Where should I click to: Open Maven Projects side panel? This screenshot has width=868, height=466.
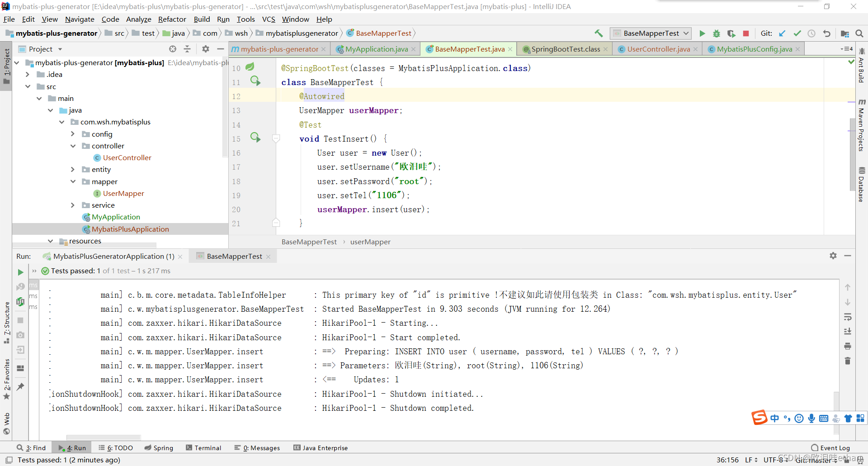(862, 125)
